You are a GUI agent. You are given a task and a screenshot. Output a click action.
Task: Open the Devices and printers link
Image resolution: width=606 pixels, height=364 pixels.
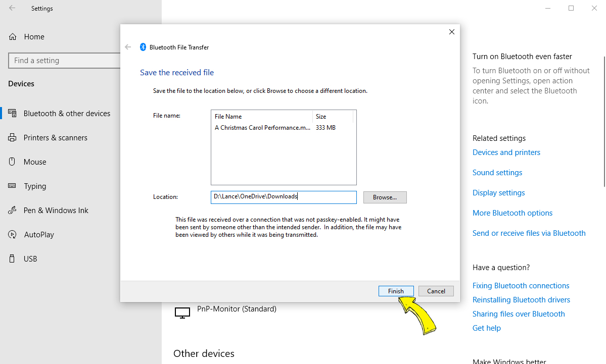(506, 152)
